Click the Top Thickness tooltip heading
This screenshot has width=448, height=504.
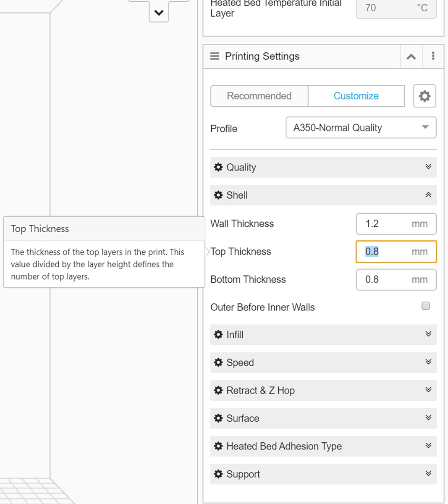pos(40,229)
